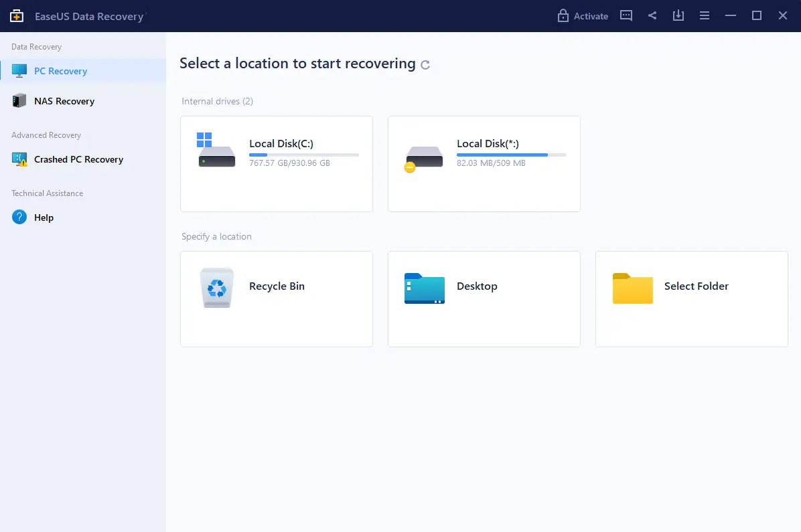Select the Local Disk(C:) label
The image size is (801, 532).
pos(281,143)
